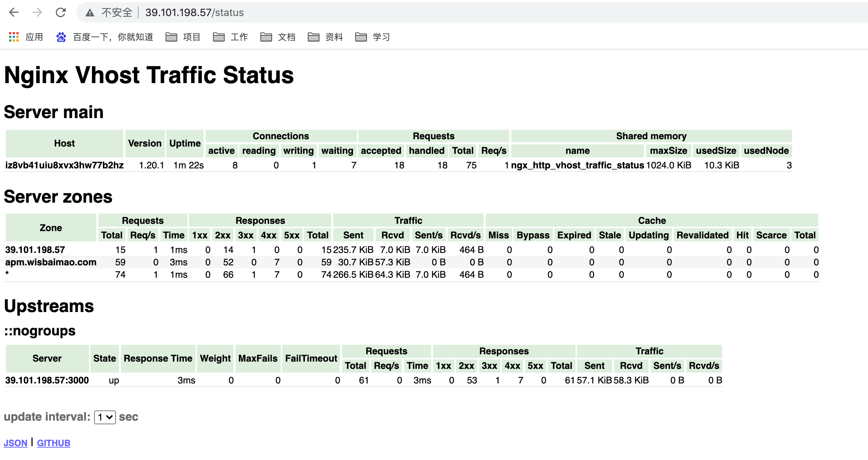Viewport: 868px width, 460px height.
Task: Click the 39.101.198.57:3000 upstream server entry
Action: pos(47,380)
